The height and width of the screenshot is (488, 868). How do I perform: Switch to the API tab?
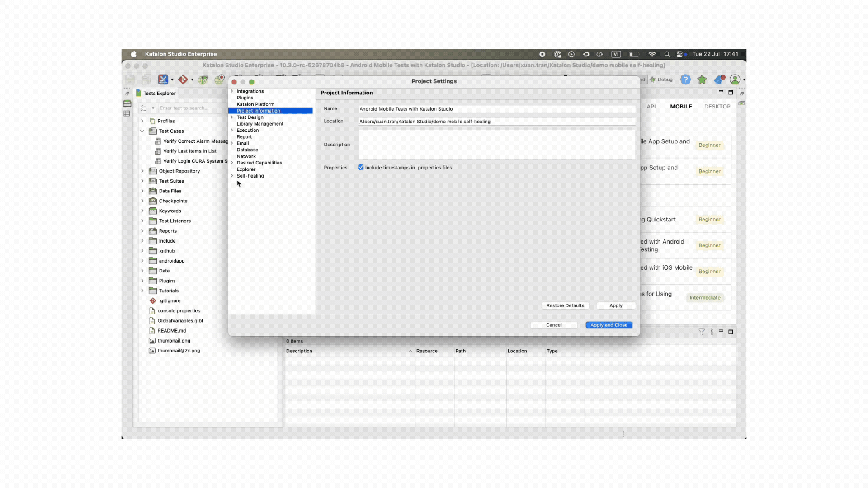pyautogui.click(x=651, y=107)
